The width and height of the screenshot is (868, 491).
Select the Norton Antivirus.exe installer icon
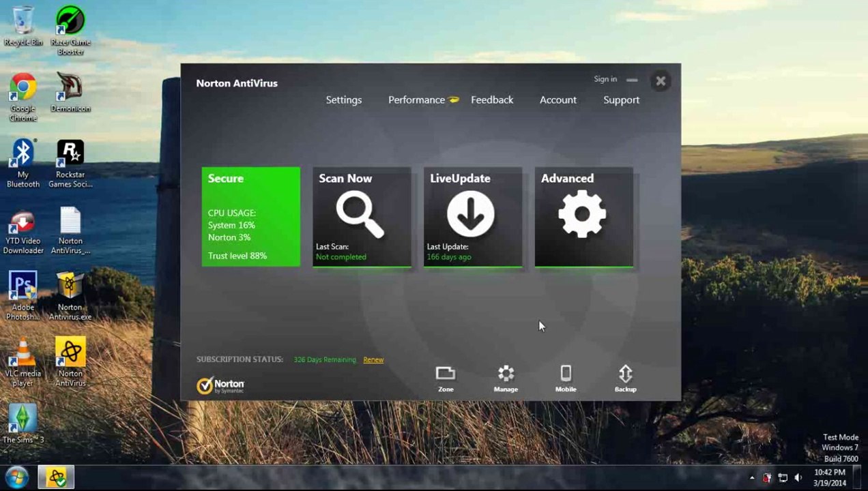point(70,297)
